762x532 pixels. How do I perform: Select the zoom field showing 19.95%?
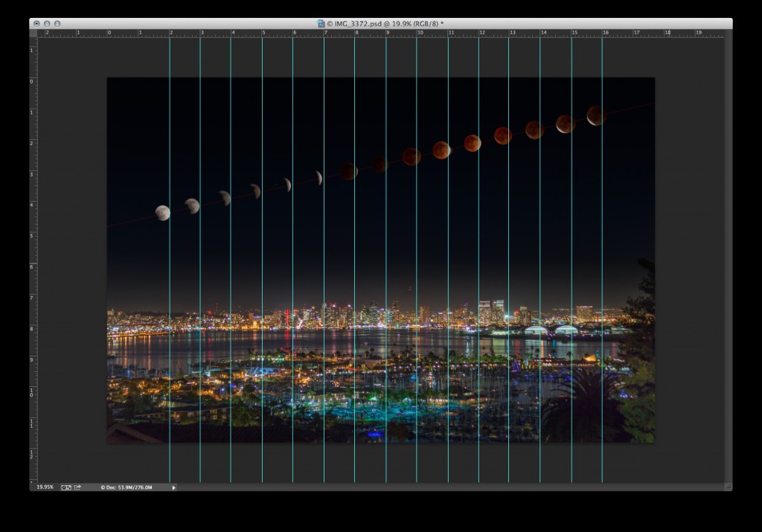click(x=45, y=487)
